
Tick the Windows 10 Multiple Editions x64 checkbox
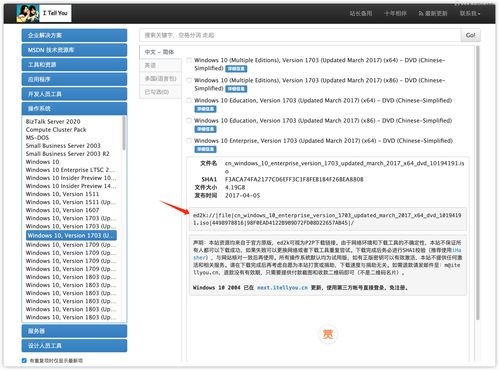189,60
